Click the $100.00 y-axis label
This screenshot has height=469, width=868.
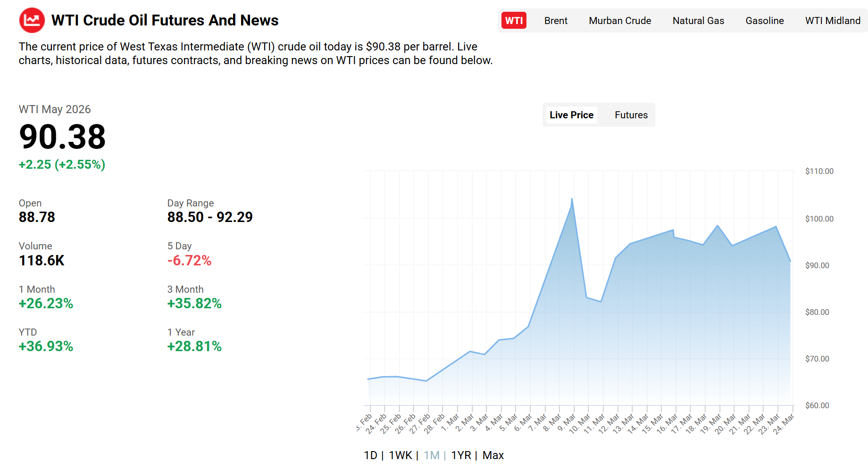click(x=819, y=219)
